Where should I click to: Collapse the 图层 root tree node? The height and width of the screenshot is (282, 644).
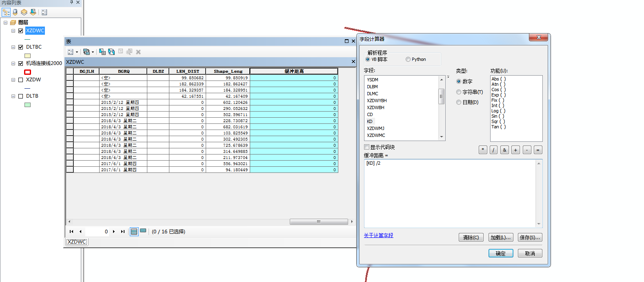(x=5, y=22)
